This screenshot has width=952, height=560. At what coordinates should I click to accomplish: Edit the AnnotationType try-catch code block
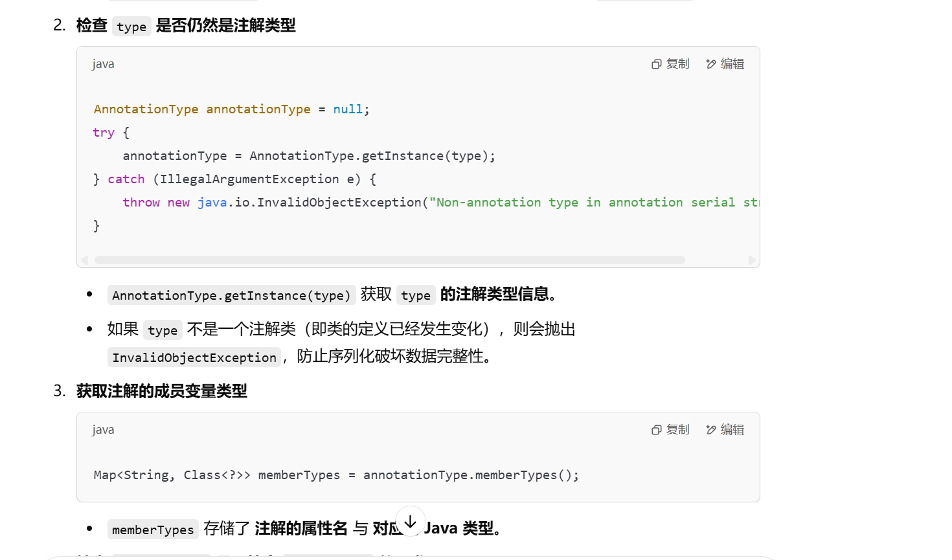click(725, 63)
